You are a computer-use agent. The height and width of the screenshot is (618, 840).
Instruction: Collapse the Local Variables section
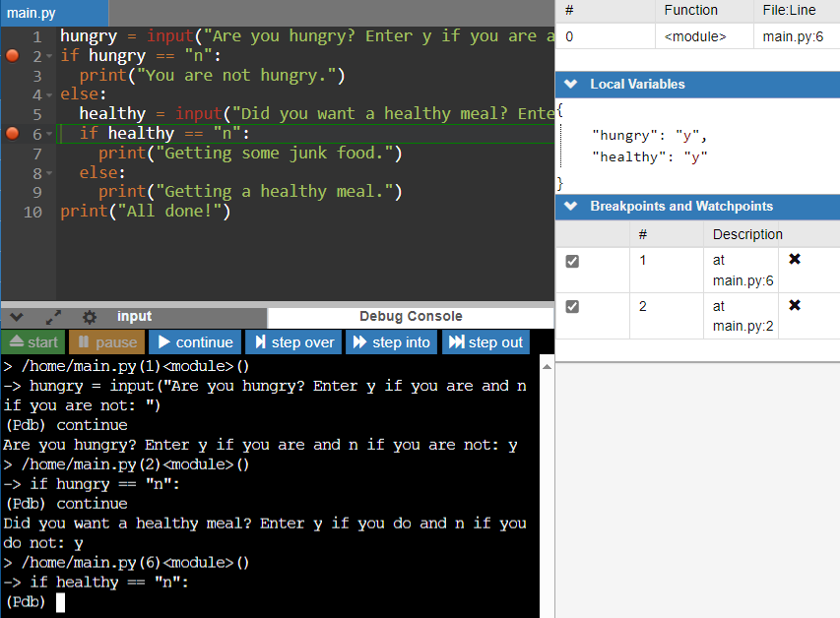570,85
